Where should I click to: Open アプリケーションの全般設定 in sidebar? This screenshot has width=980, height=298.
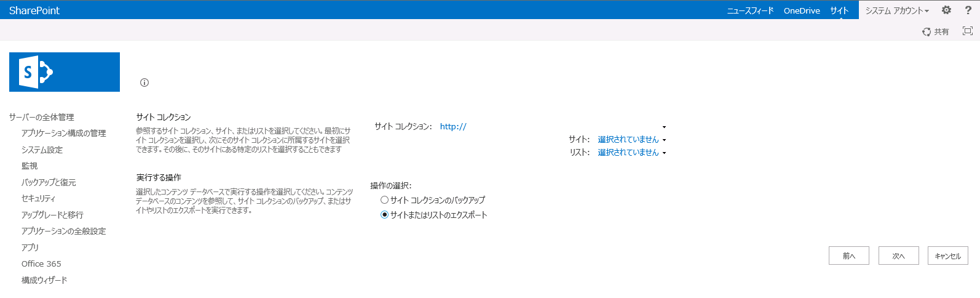(x=63, y=231)
